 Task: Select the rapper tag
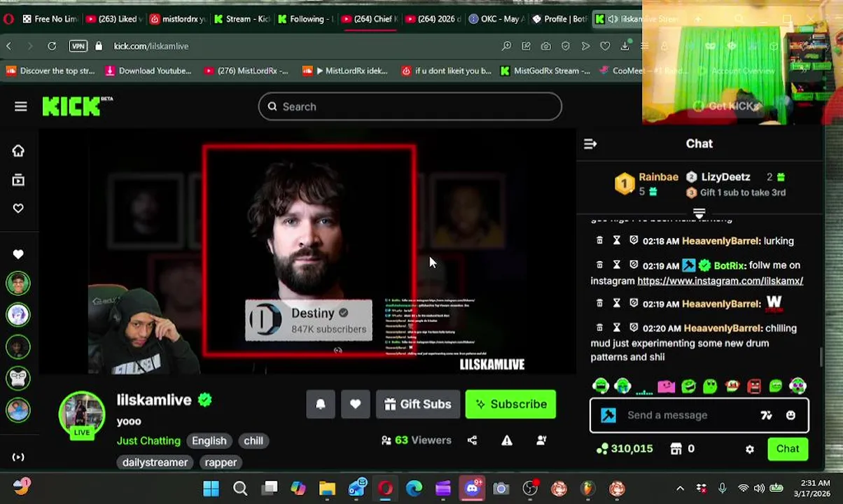(221, 462)
